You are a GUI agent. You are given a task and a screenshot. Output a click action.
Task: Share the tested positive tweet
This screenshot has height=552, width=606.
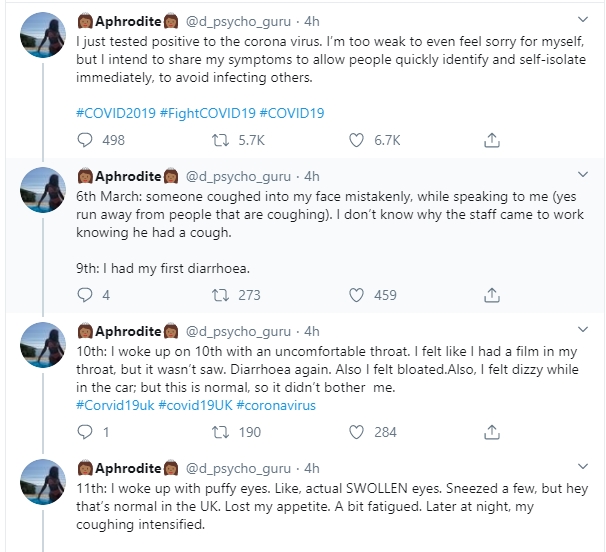(491, 141)
